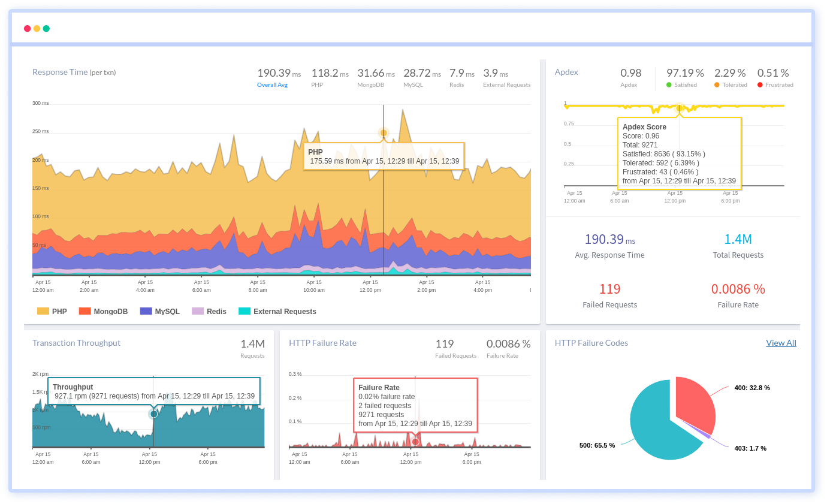The height and width of the screenshot is (504, 827).
Task: Click the yellow macOS window dot
Action: pos(35,28)
